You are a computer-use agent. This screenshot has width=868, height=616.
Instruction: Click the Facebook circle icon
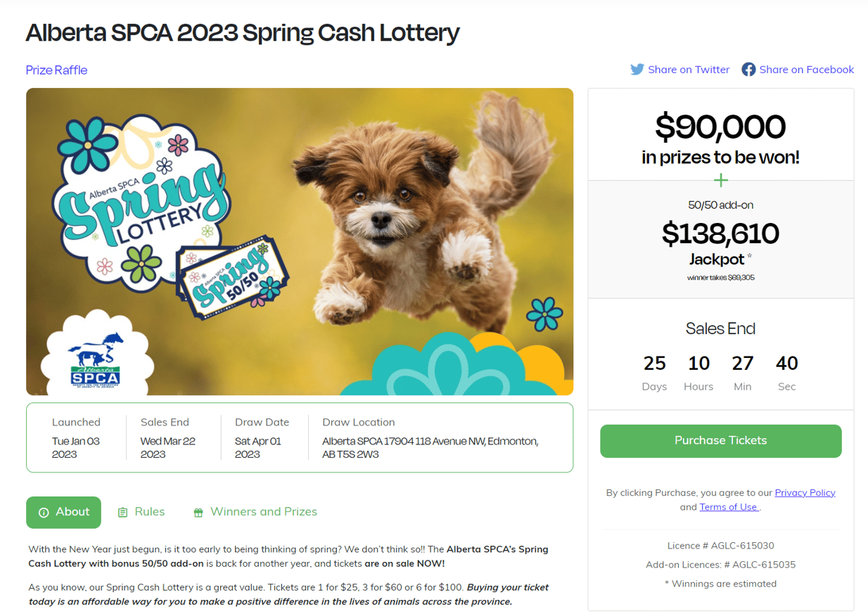[748, 69]
